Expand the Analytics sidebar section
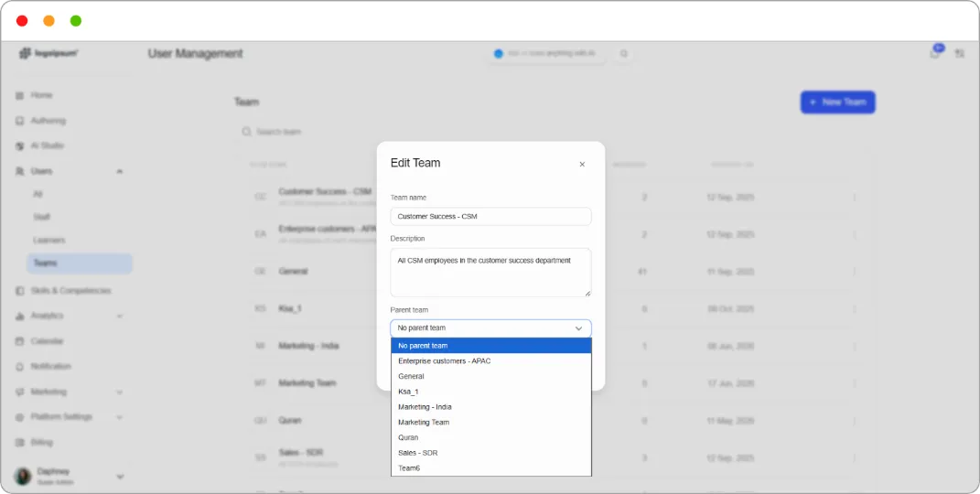The width and height of the screenshot is (980, 494). pos(119,316)
